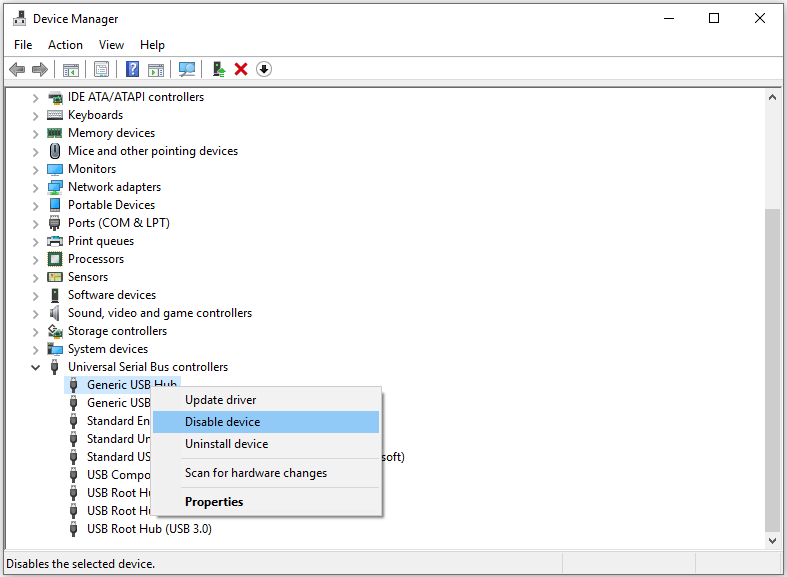Open the View menu
Image resolution: width=787 pixels, height=577 pixels.
[111, 45]
